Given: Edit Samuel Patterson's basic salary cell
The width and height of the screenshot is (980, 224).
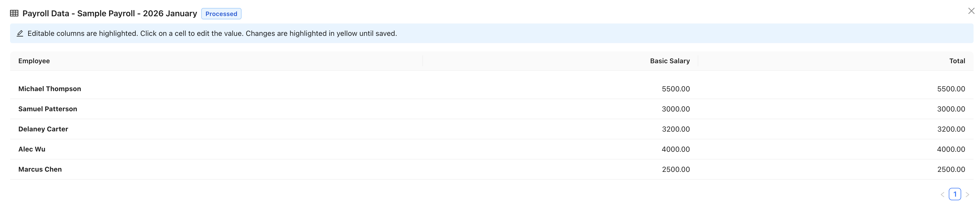Looking at the screenshot, I should click(x=676, y=109).
